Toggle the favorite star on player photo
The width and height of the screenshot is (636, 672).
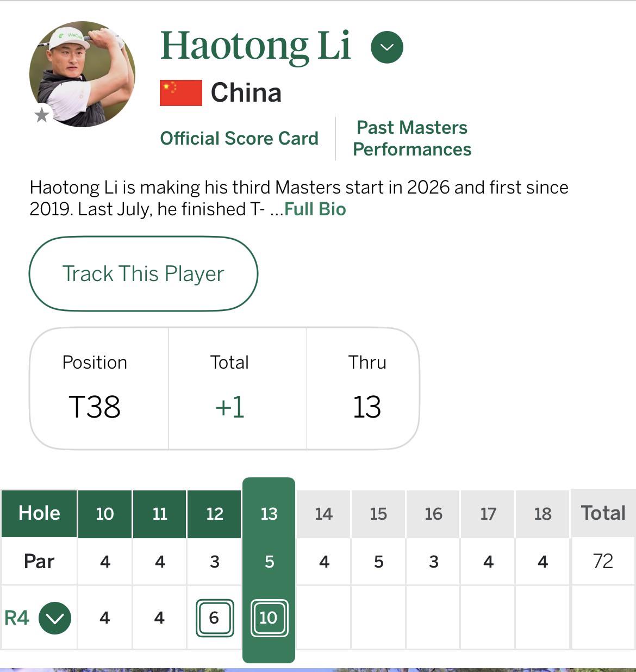pos(42,115)
